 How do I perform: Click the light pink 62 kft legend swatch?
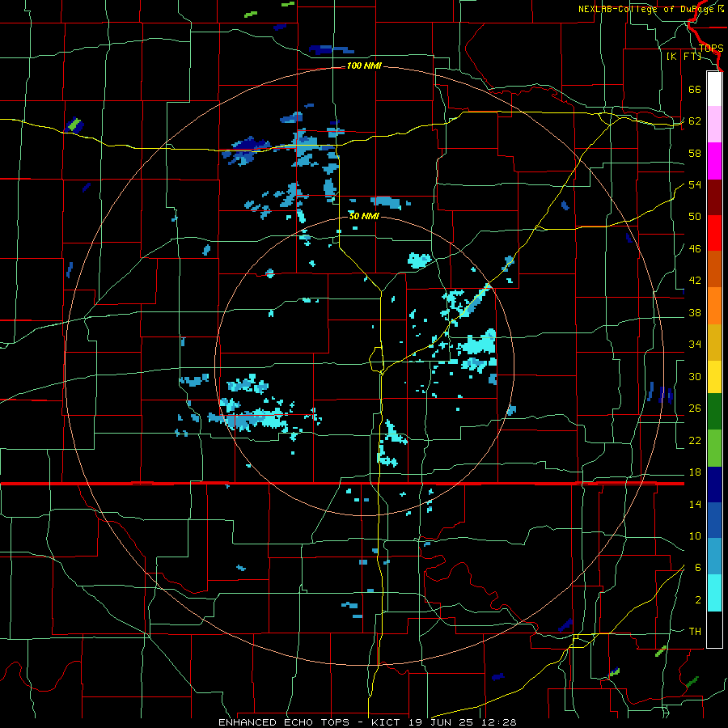coord(714,124)
